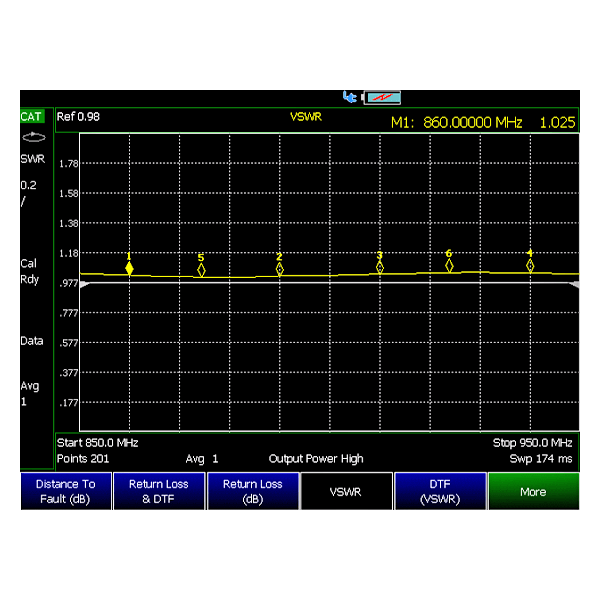The image size is (600, 600).
Task: Select the DTF (VSWR) softkey
Action: pyautogui.click(x=440, y=491)
